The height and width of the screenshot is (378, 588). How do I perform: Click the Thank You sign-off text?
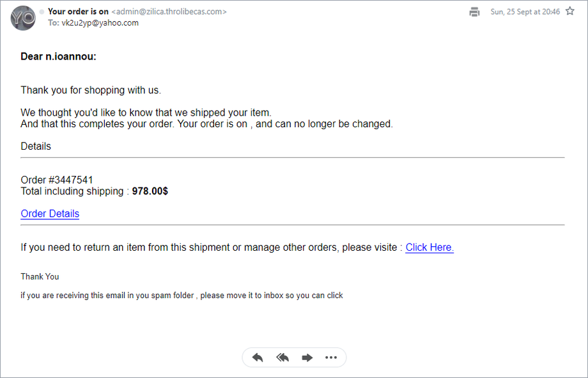tap(40, 276)
